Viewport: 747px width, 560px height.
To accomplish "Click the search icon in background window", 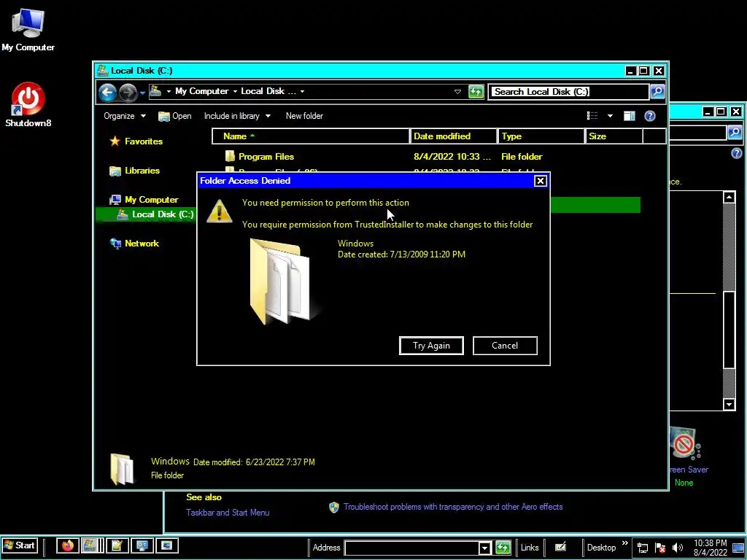I will click(x=735, y=133).
